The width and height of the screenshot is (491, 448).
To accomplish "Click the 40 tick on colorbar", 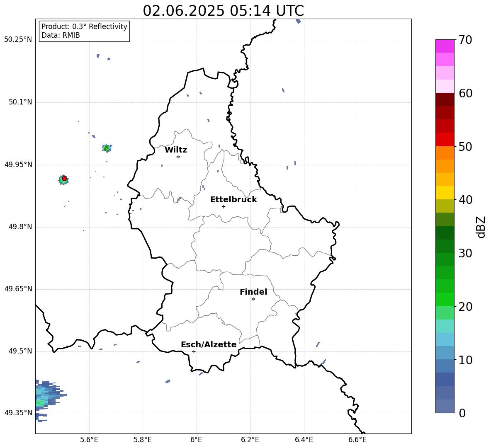I will point(465,200).
